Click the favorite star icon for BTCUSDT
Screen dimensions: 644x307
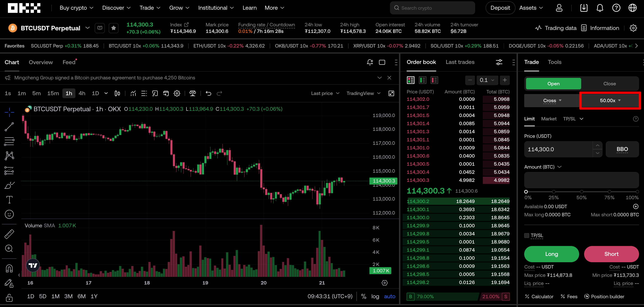(113, 28)
